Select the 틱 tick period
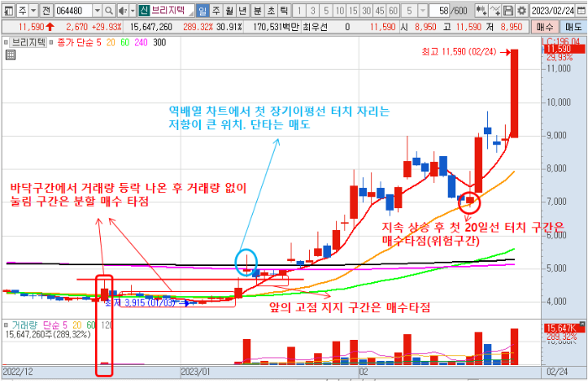Screen dimensions: 588x381 coord(284,10)
